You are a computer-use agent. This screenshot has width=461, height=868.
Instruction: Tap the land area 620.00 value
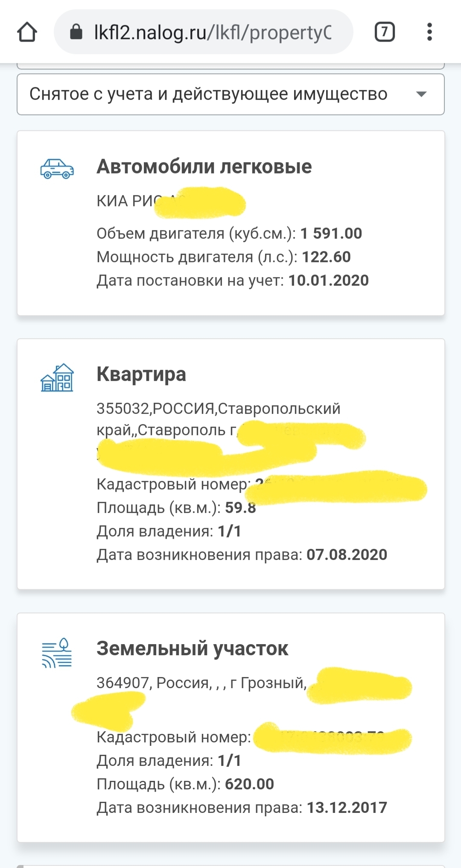249,784
